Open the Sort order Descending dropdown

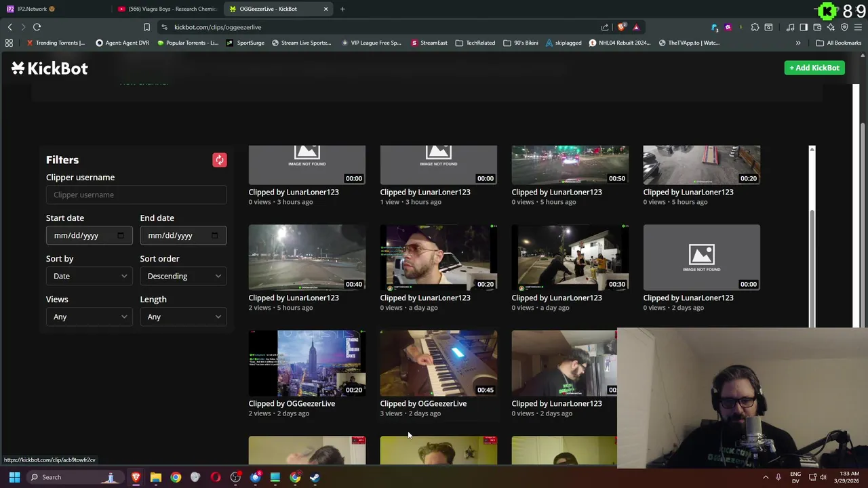tap(183, 276)
